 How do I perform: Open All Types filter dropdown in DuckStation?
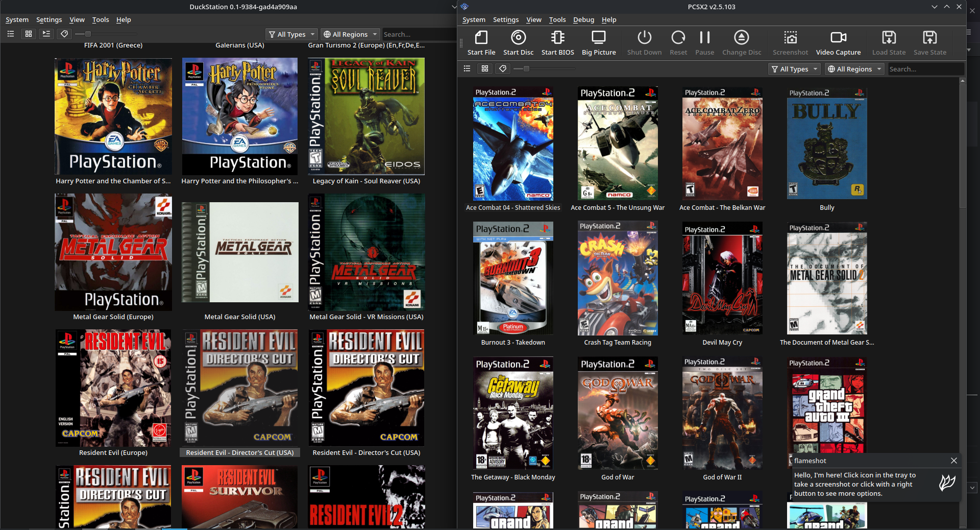point(292,34)
